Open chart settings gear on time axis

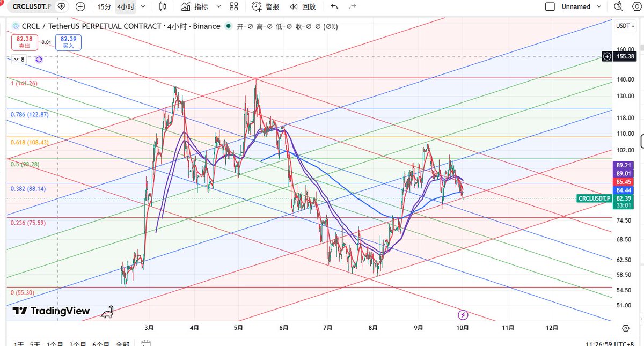coord(626,328)
